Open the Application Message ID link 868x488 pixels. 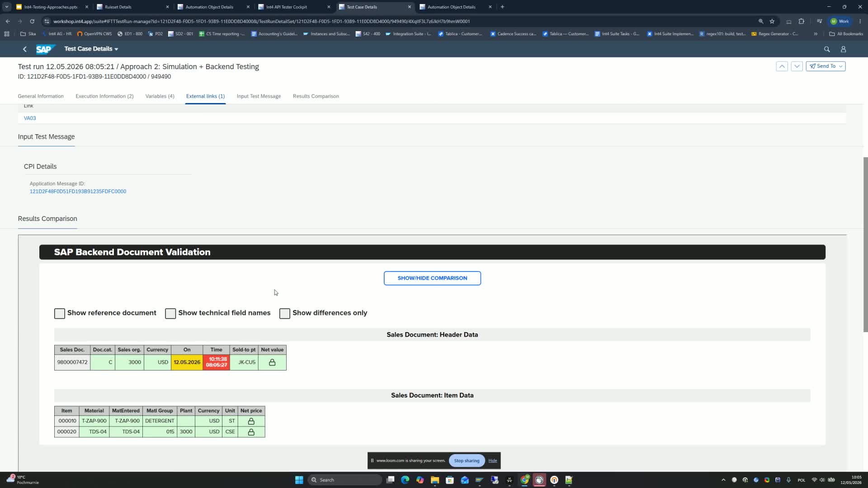click(78, 192)
